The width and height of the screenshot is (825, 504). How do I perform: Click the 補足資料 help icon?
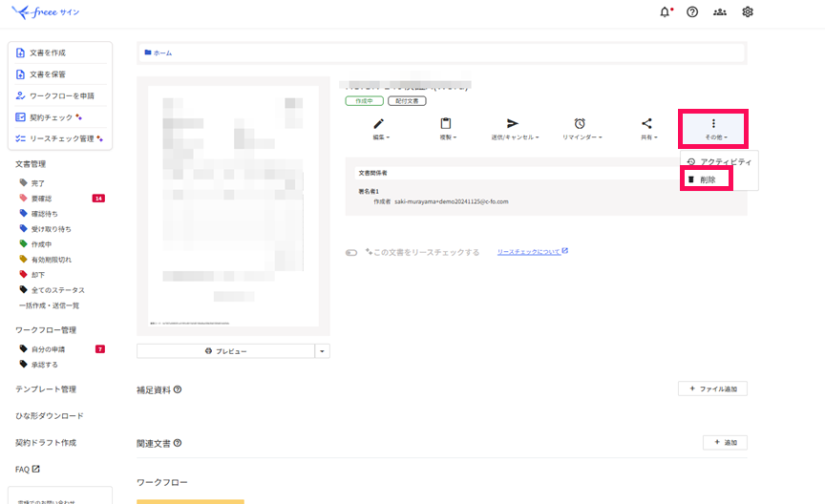point(178,389)
